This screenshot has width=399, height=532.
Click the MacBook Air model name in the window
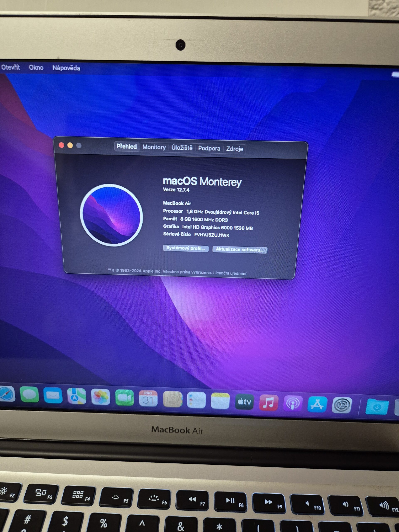177,203
